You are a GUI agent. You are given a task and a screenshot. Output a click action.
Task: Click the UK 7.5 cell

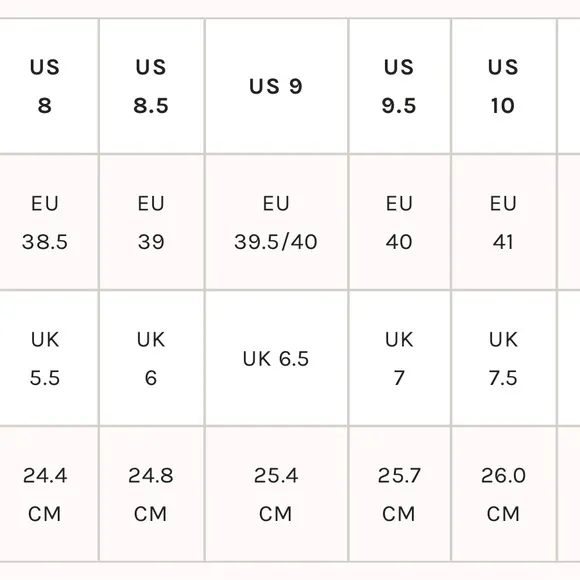point(504,358)
